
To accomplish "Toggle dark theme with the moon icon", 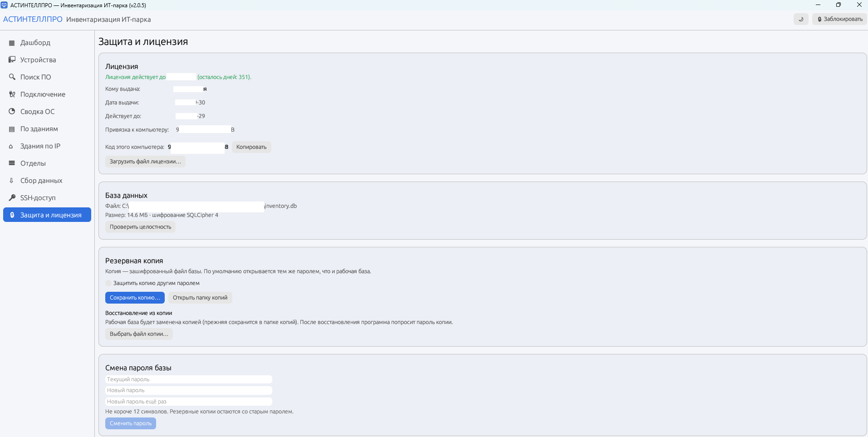I will tap(801, 19).
